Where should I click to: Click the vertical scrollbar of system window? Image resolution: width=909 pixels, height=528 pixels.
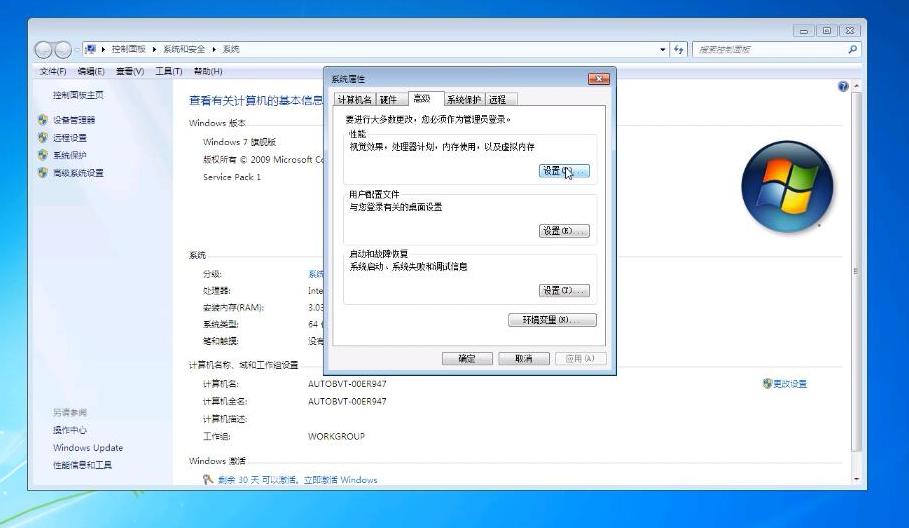[856, 271]
